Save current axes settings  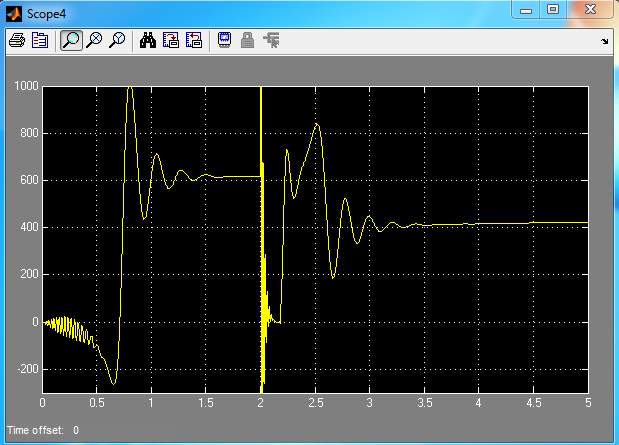click(x=171, y=41)
